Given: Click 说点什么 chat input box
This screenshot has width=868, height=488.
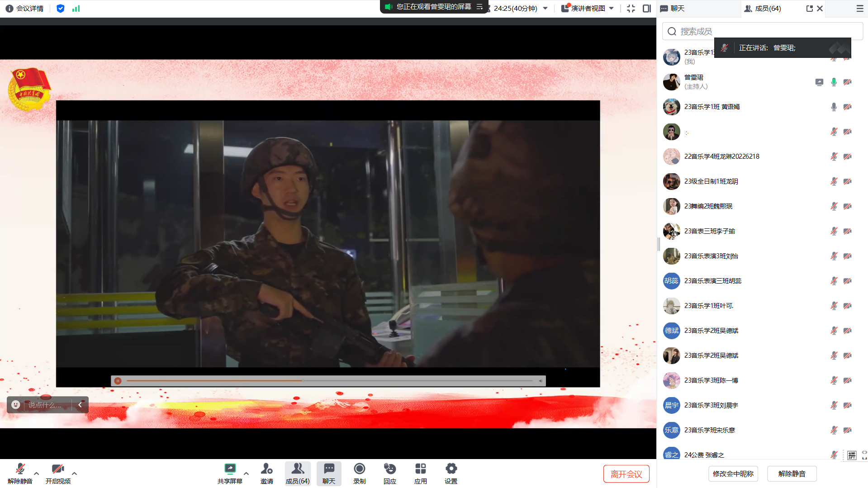Looking at the screenshot, I should pos(44,405).
